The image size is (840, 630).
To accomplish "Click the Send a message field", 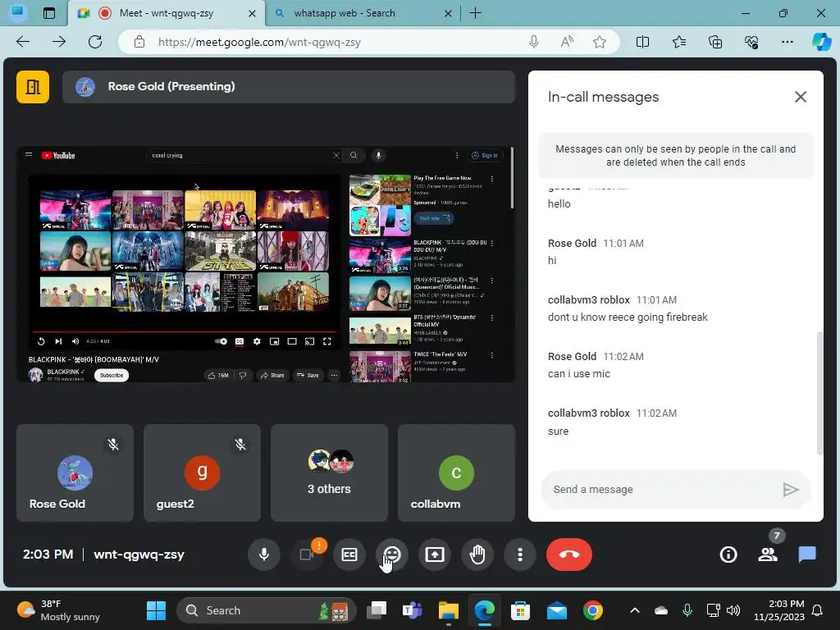I will (663, 489).
